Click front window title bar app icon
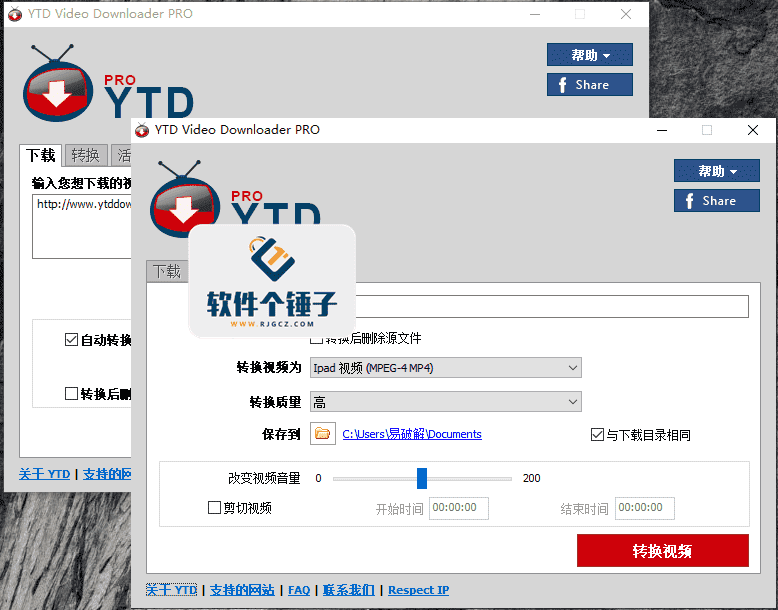The width and height of the screenshot is (778, 610). 142,130
